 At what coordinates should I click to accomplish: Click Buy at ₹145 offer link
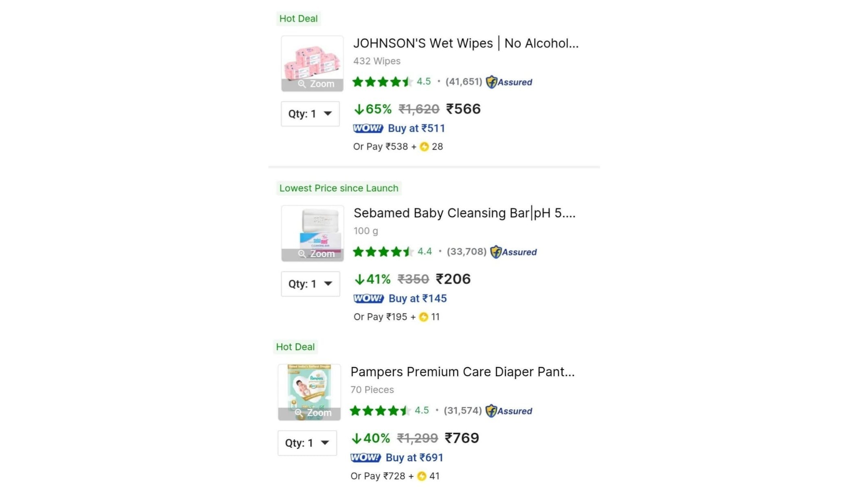(x=418, y=298)
